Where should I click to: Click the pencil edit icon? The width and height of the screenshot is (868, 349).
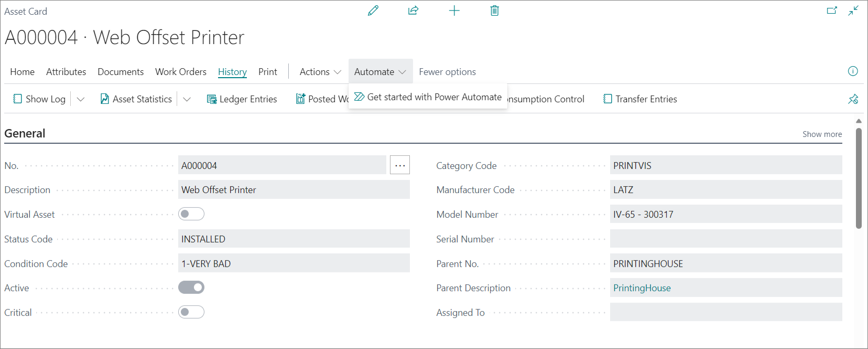373,10
